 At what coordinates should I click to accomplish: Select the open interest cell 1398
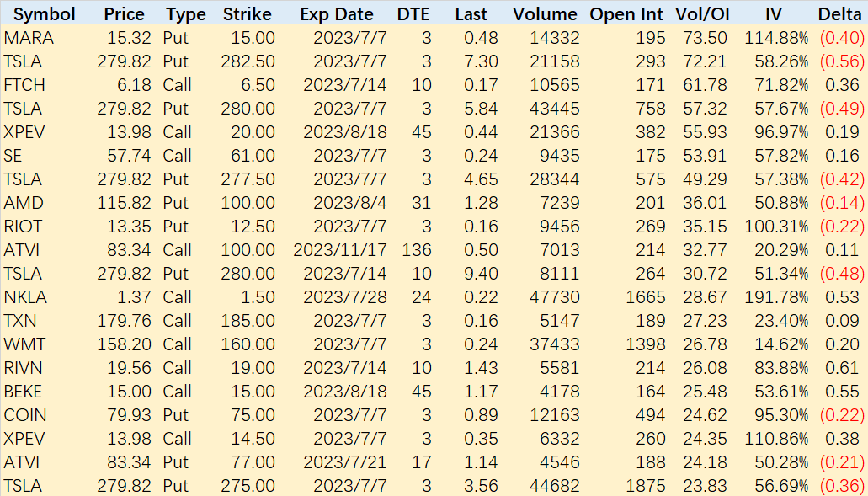[646, 344]
